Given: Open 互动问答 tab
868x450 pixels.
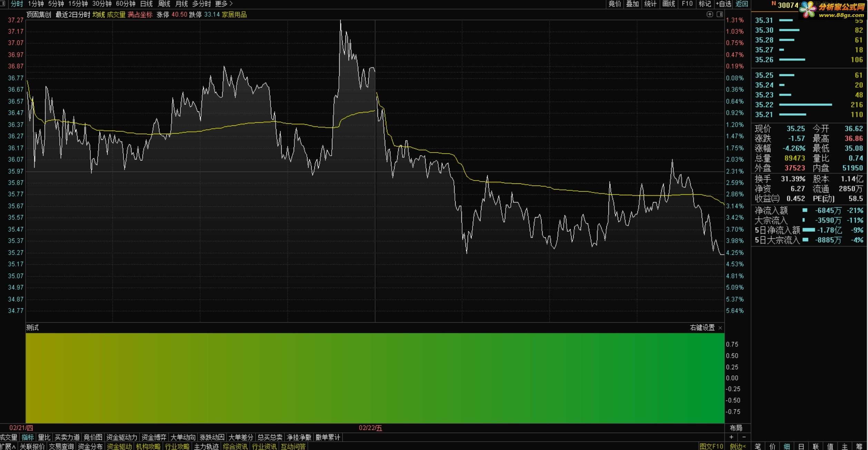Looking at the screenshot, I should [x=293, y=446].
